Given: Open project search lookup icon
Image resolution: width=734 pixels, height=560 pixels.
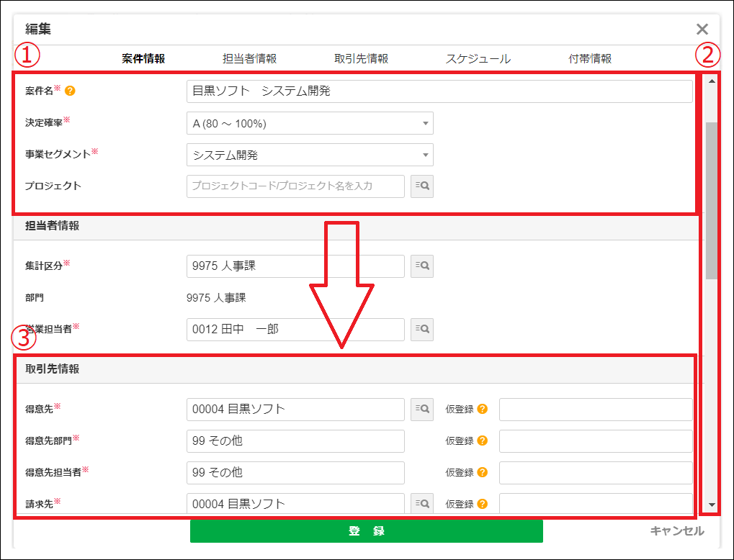Looking at the screenshot, I should point(422,186).
